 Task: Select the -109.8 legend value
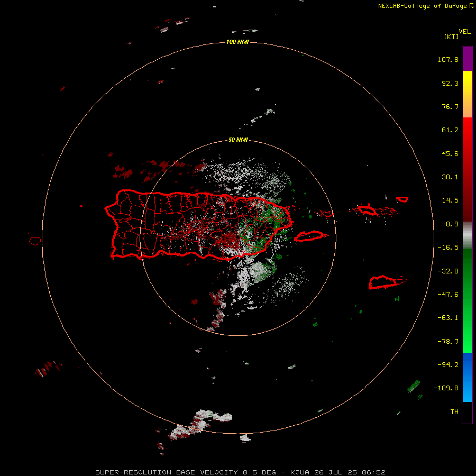[446, 388]
